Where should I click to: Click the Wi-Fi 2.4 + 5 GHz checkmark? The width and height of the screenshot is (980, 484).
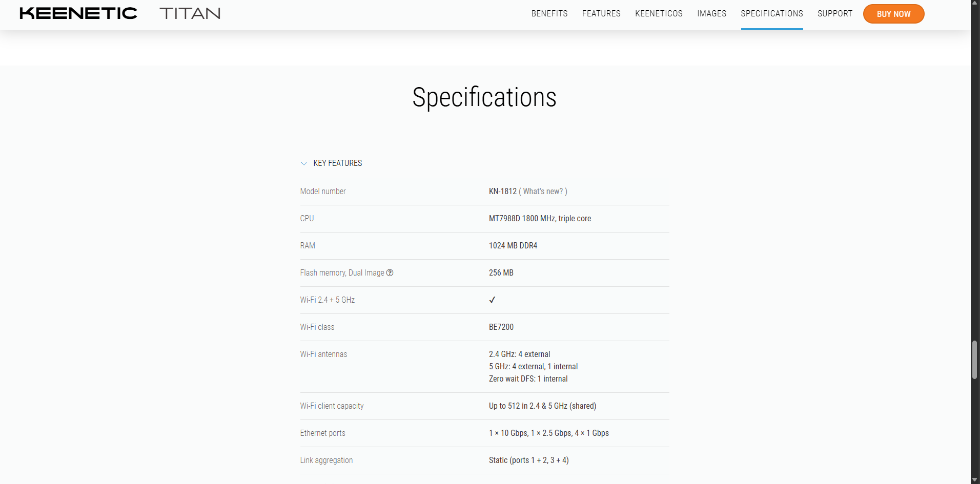click(492, 300)
